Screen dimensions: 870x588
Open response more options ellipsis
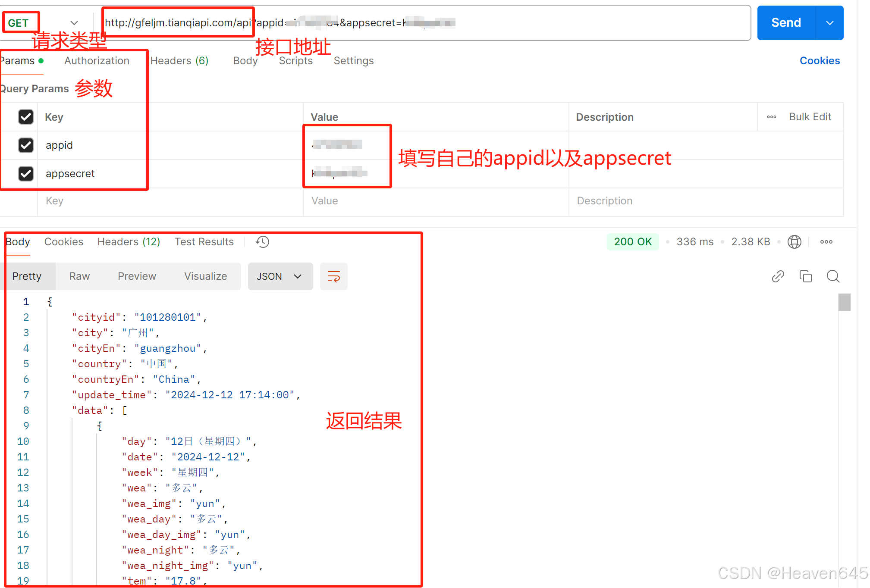[826, 242]
